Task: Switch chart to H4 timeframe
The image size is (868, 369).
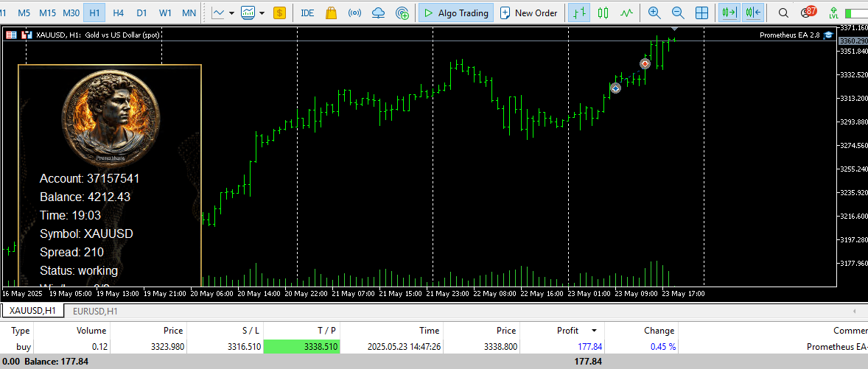Action: (118, 13)
